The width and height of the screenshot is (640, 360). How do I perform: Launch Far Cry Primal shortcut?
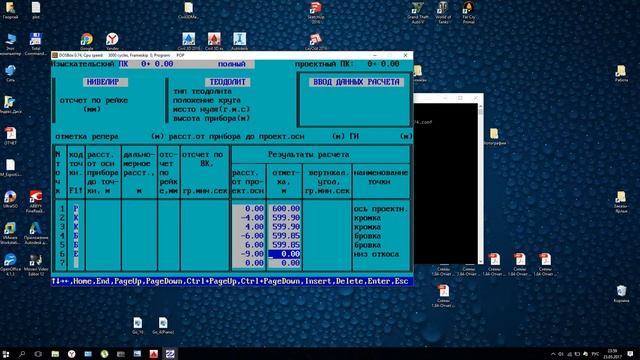469,12
